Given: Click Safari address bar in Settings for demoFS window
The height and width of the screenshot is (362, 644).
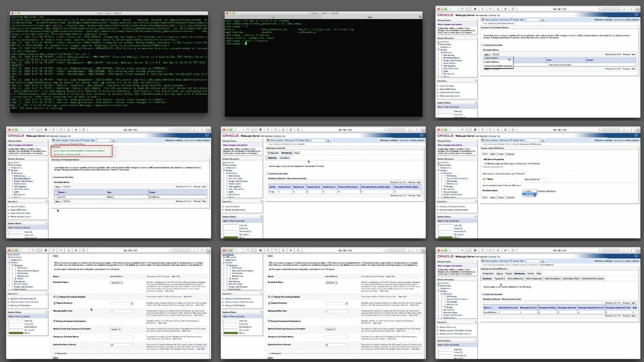Looking at the screenshot, I should click(x=344, y=130).
